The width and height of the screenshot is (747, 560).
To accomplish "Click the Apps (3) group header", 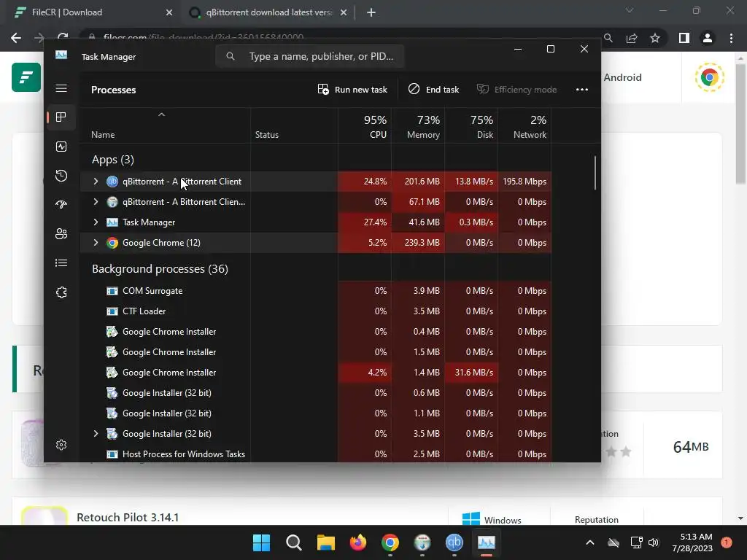I will (113, 160).
